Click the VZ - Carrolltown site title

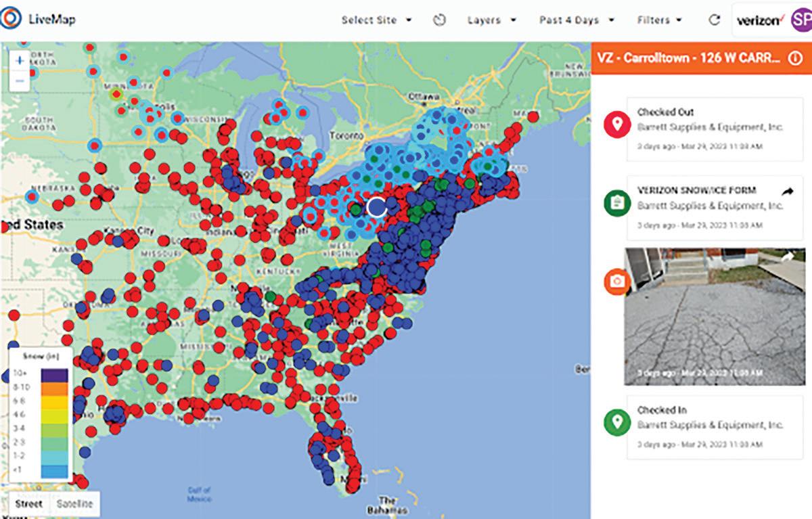[689, 58]
